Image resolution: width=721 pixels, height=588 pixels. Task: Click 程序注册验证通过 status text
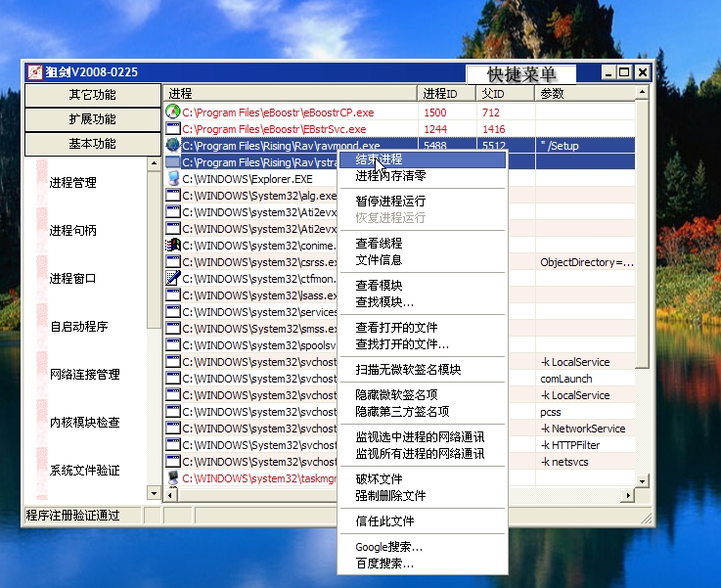pyautogui.click(x=73, y=515)
